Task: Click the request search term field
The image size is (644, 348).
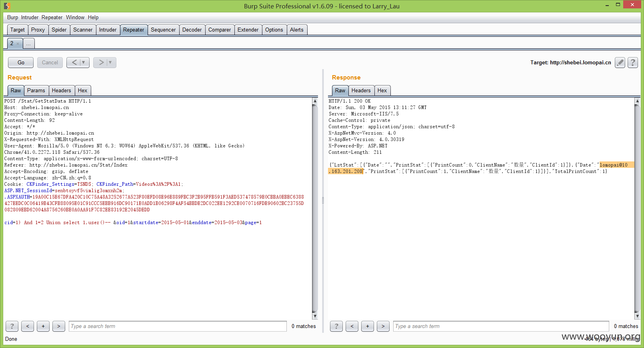Action: tap(178, 326)
